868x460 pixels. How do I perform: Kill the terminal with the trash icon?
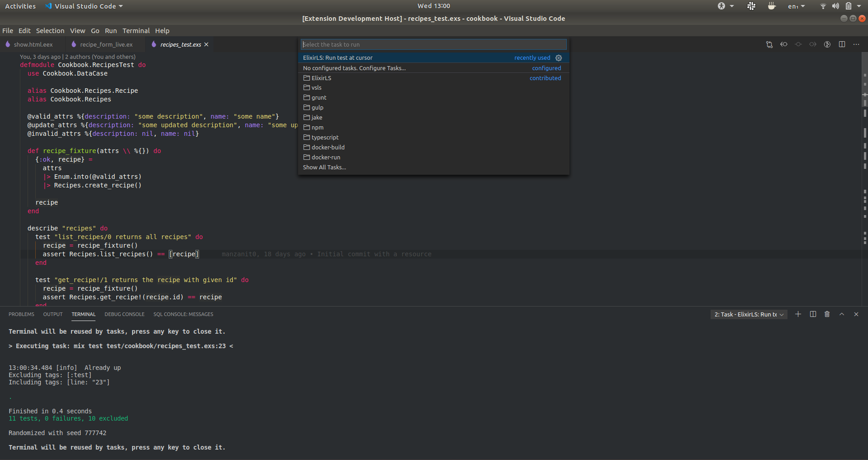pyautogui.click(x=827, y=314)
